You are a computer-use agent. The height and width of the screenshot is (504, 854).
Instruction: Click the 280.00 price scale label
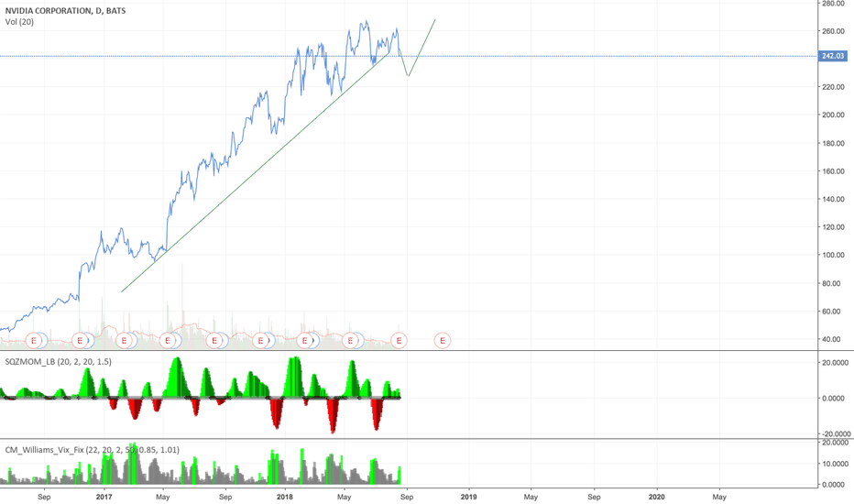point(833,4)
